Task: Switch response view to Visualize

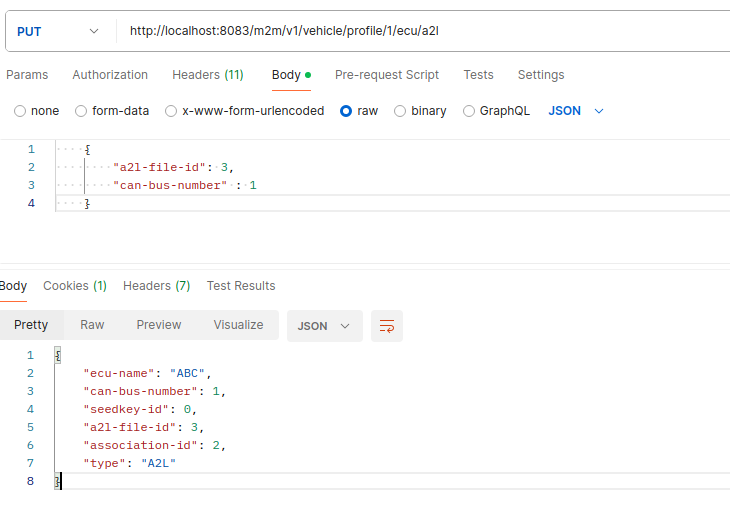Action: (238, 325)
